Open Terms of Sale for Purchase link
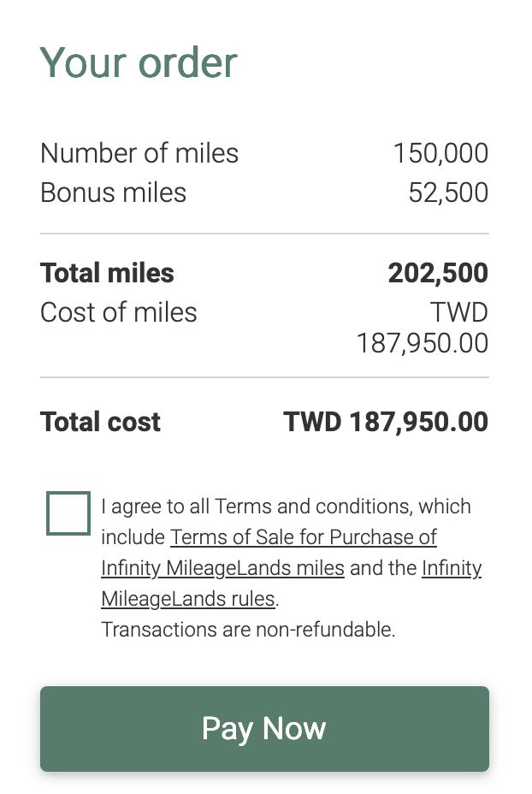 303,537
